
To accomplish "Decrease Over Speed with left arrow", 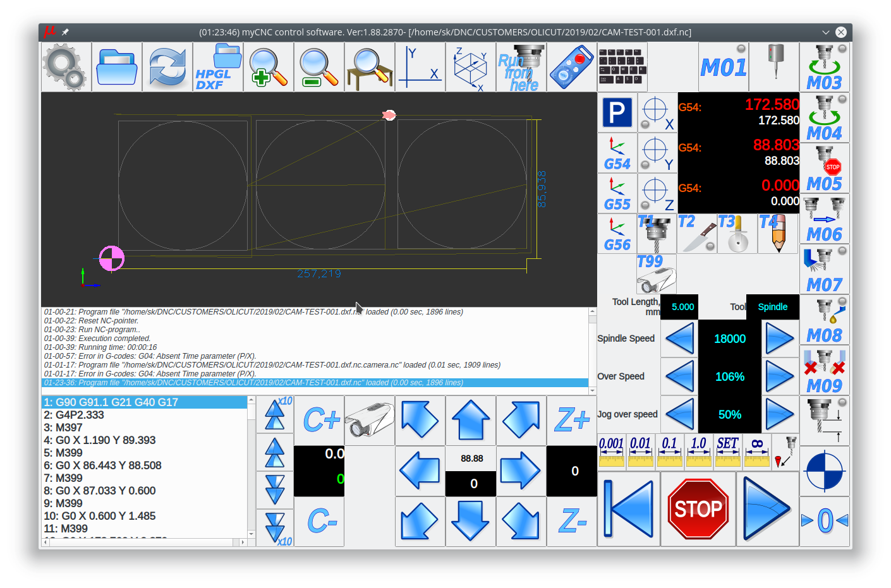I will (679, 376).
